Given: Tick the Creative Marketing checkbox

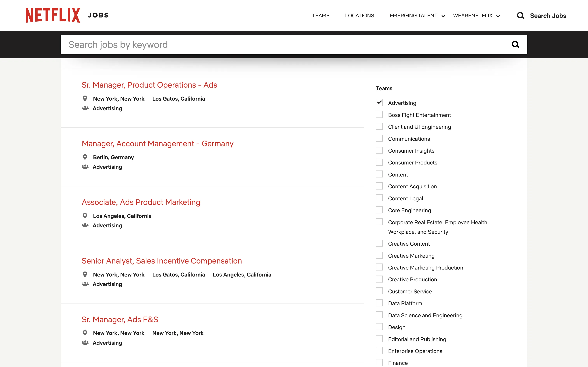Looking at the screenshot, I should pyautogui.click(x=379, y=255).
